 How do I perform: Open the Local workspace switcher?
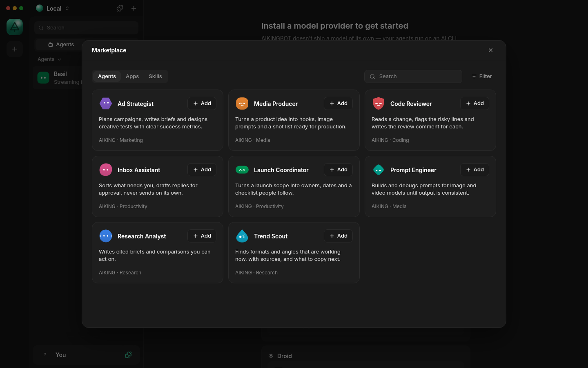pos(53,8)
